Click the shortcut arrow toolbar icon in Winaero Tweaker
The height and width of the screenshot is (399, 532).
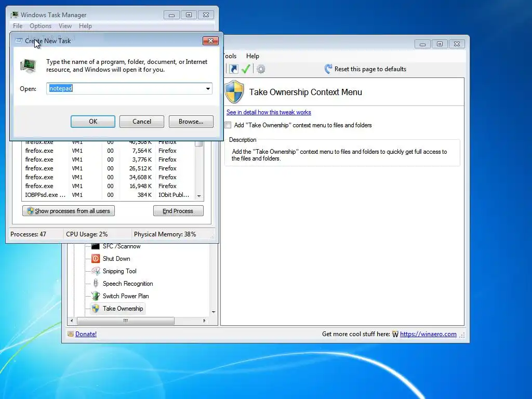[233, 69]
